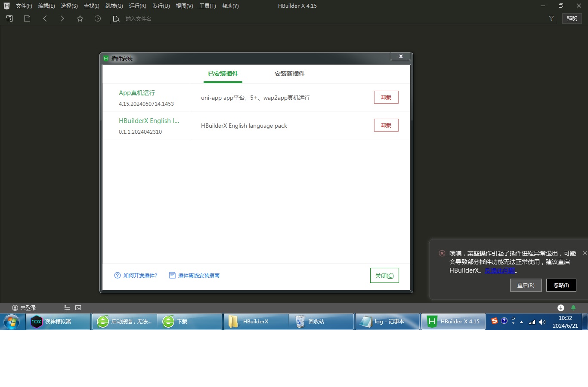Open 插件离线安装指南 link
Screen dimensions: 588x387
[x=199, y=276]
